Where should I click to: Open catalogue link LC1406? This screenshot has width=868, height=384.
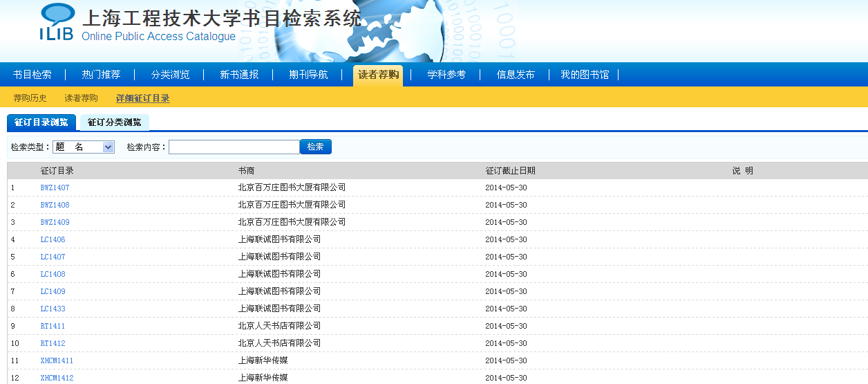(x=53, y=239)
